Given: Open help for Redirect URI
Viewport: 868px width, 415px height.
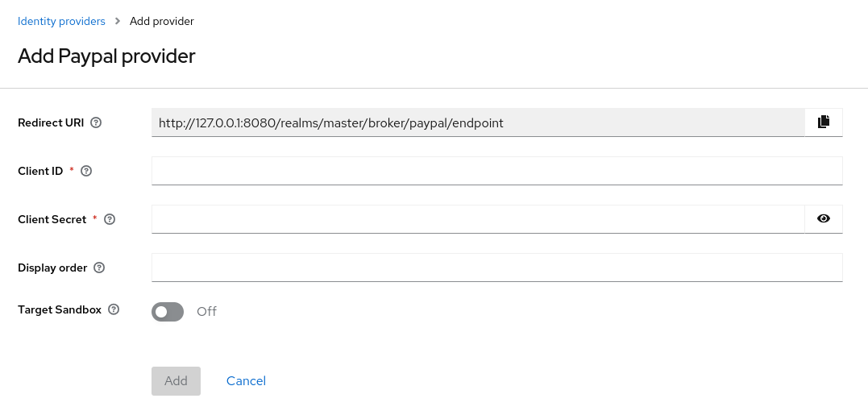Looking at the screenshot, I should 96,122.
